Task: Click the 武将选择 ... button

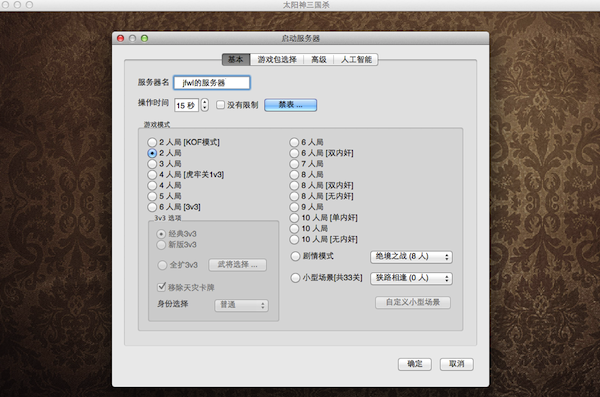Action: tap(237, 265)
